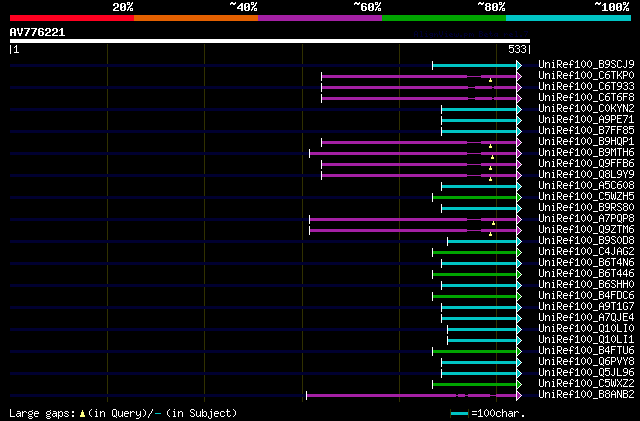This screenshot has height=421, width=640.
Task: Select the UniRef100_B9MTH6 label
Action: (586, 152)
